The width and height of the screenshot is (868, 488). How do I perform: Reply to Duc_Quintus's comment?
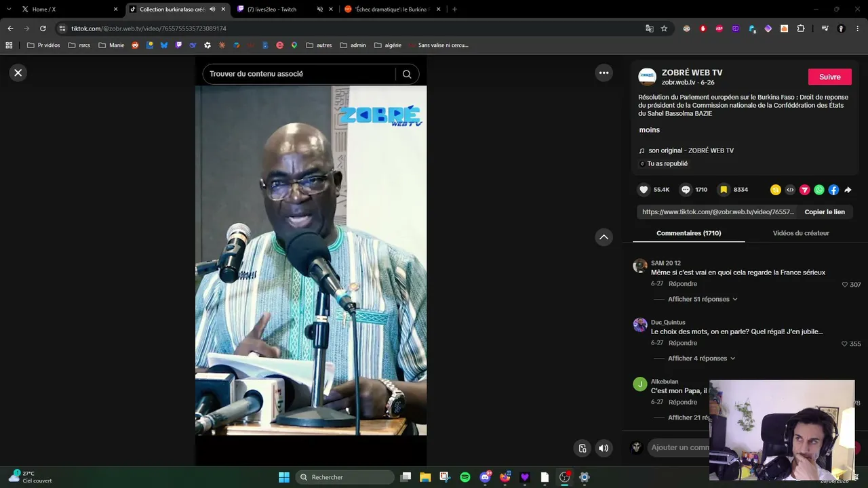click(x=682, y=343)
